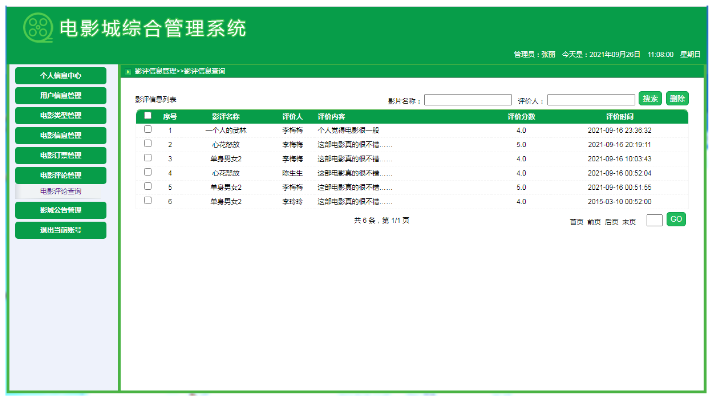Click the 共6条 page summary text

point(381,221)
